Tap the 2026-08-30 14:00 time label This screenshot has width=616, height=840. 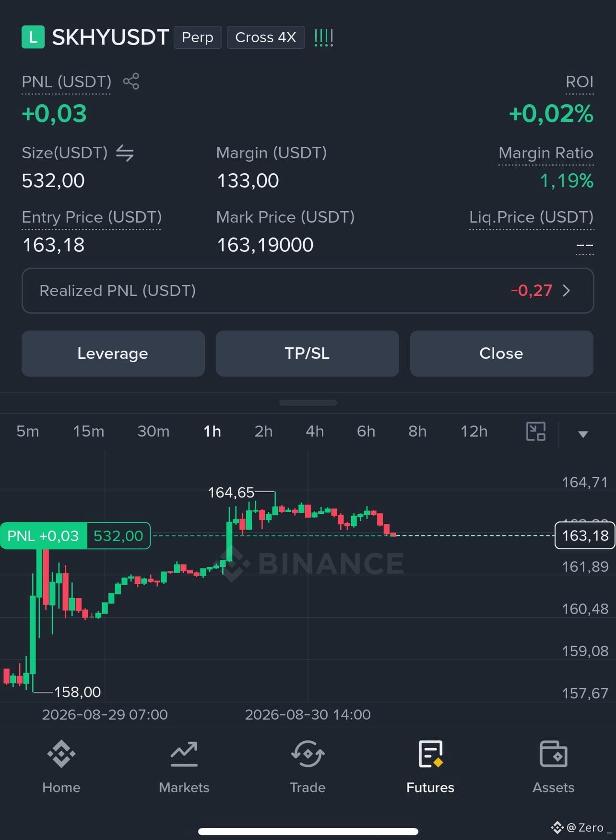point(308,715)
